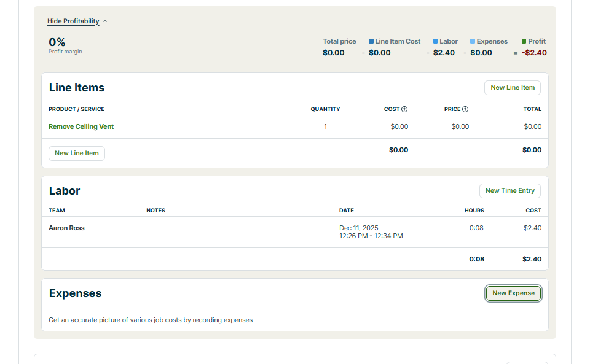The image size is (606, 364).
Task: Click the Dec 11, 2025 time entry date
Action: tap(358, 228)
